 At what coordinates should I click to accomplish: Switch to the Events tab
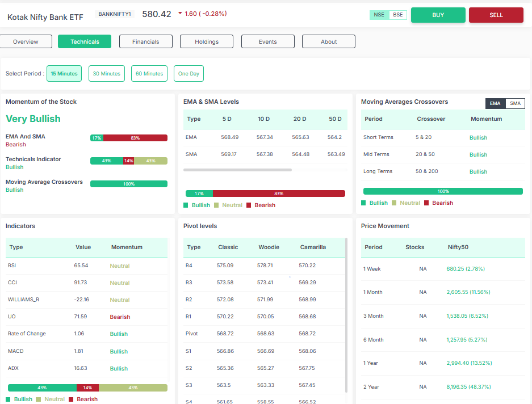coord(267,41)
